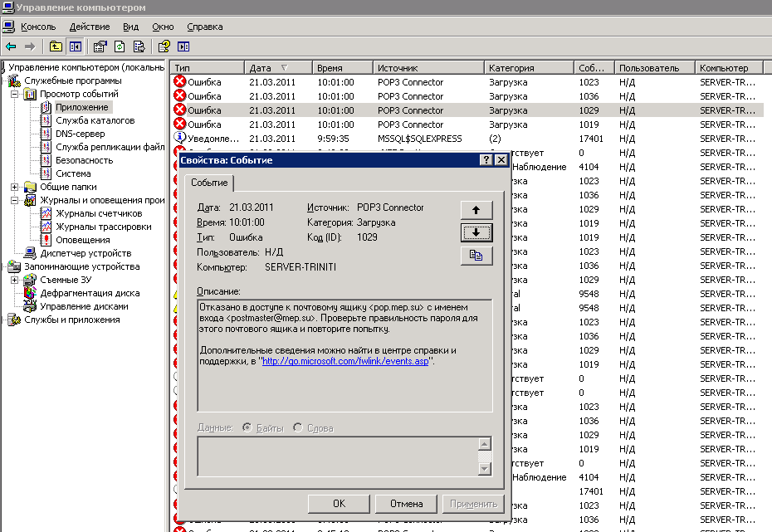This screenshot has width=772, height=532.
Task: Select the Байты radio button
Action: click(247, 427)
